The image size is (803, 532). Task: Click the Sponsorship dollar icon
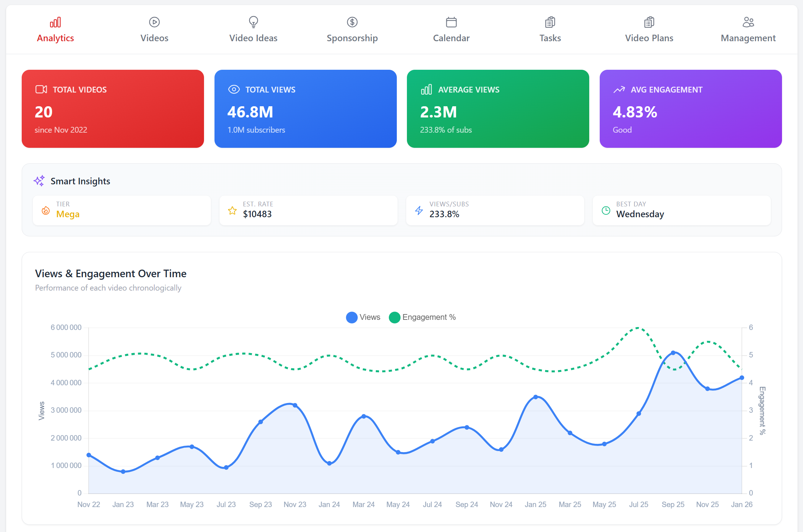point(352,22)
